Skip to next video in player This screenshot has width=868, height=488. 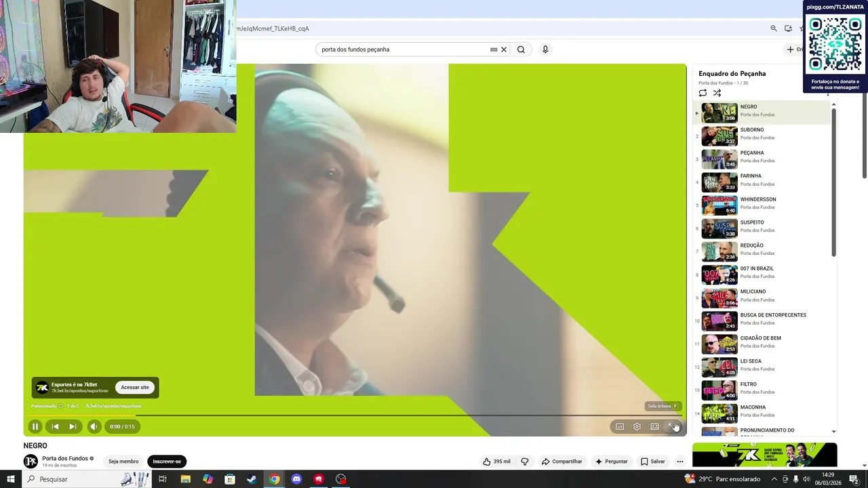coord(73,426)
